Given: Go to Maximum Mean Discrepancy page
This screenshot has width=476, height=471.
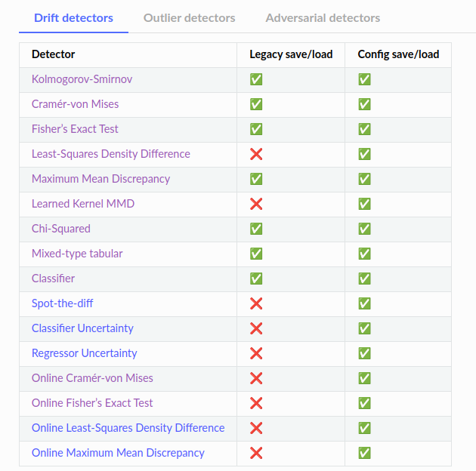Looking at the screenshot, I should [100, 179].
